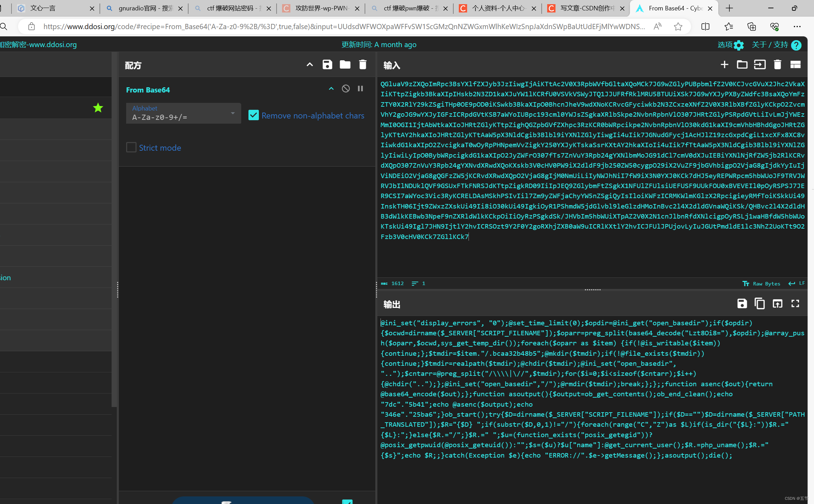Image resolution: width=814 pixels, height=504 pixels.
Task: Add a new input tab
Action: [725, 64]
